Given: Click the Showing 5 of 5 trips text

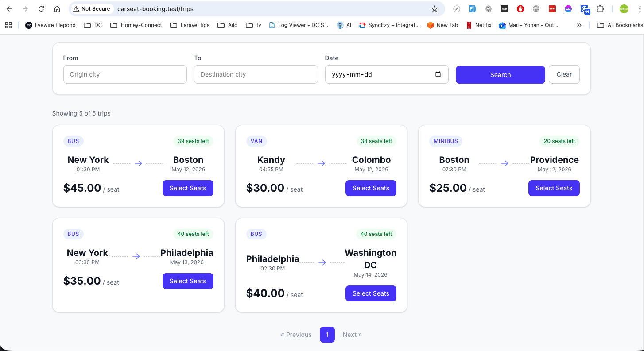Looking at the screenshot, I should 81,113.
